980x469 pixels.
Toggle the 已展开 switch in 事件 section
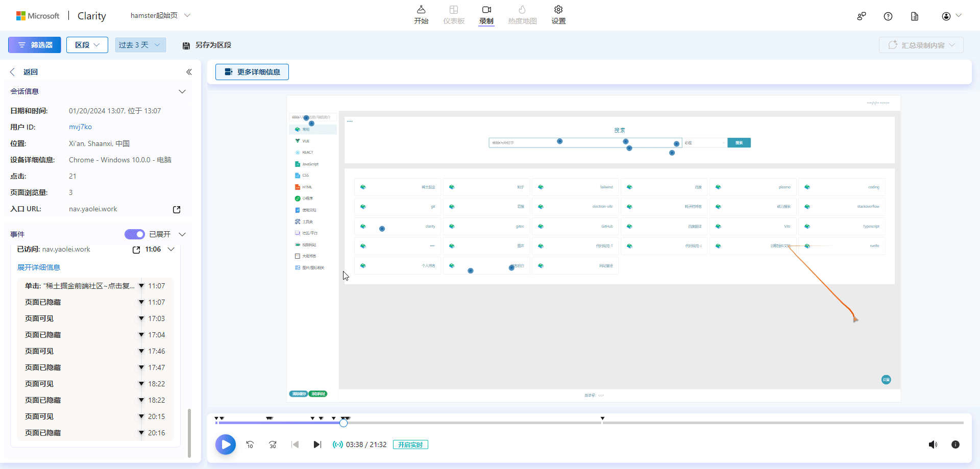tap(134, 234)
